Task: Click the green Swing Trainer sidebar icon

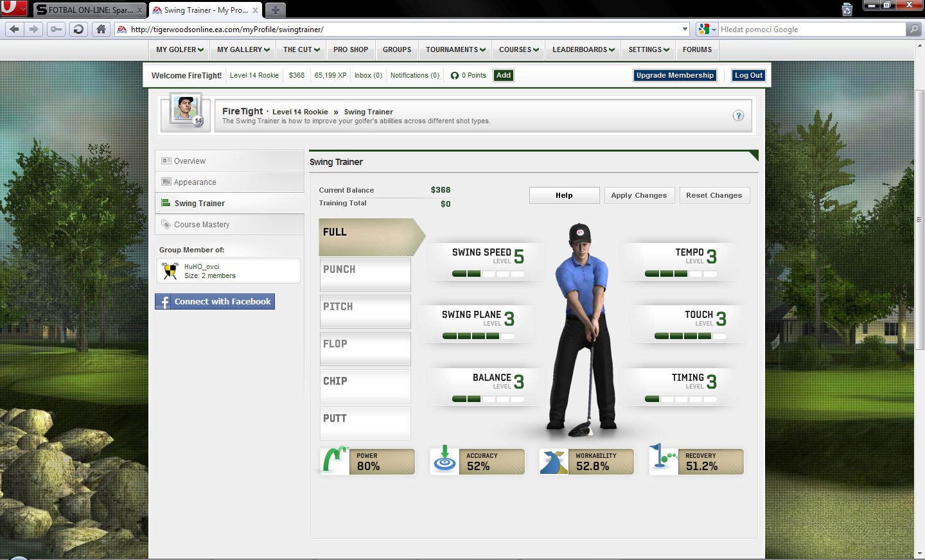Action: pyautogui.click(x=166, y=203)
